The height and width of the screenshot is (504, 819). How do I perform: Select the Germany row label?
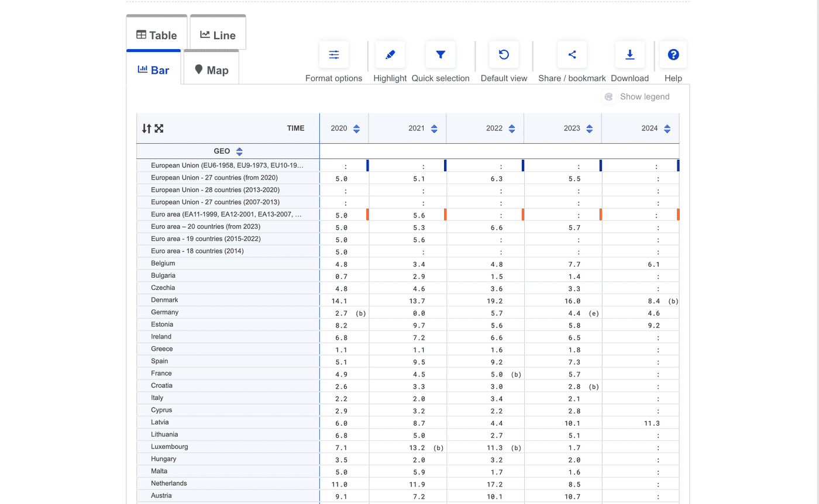(164, 312)
